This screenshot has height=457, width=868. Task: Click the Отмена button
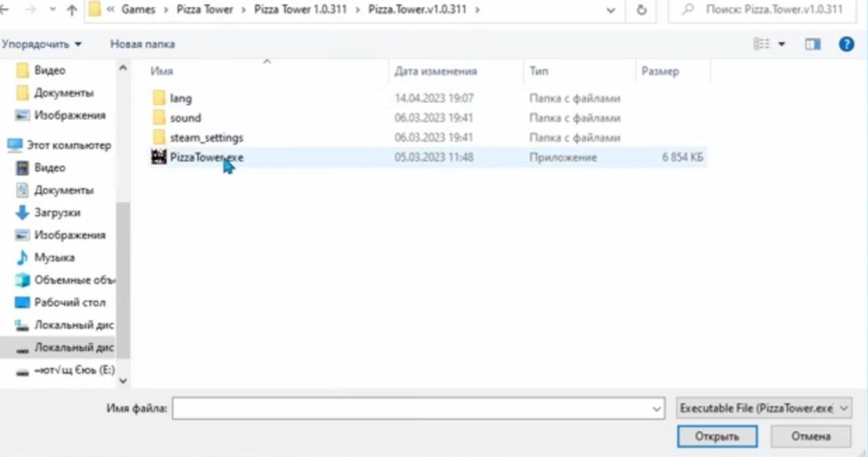click(811, 437)
